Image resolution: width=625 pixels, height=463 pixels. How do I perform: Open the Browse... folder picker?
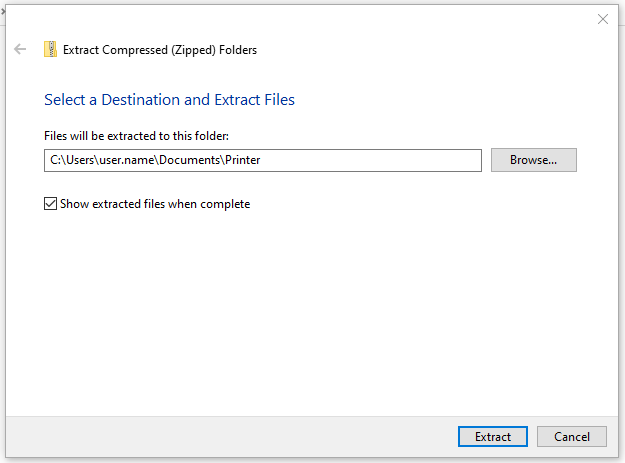tap(533, 160)
